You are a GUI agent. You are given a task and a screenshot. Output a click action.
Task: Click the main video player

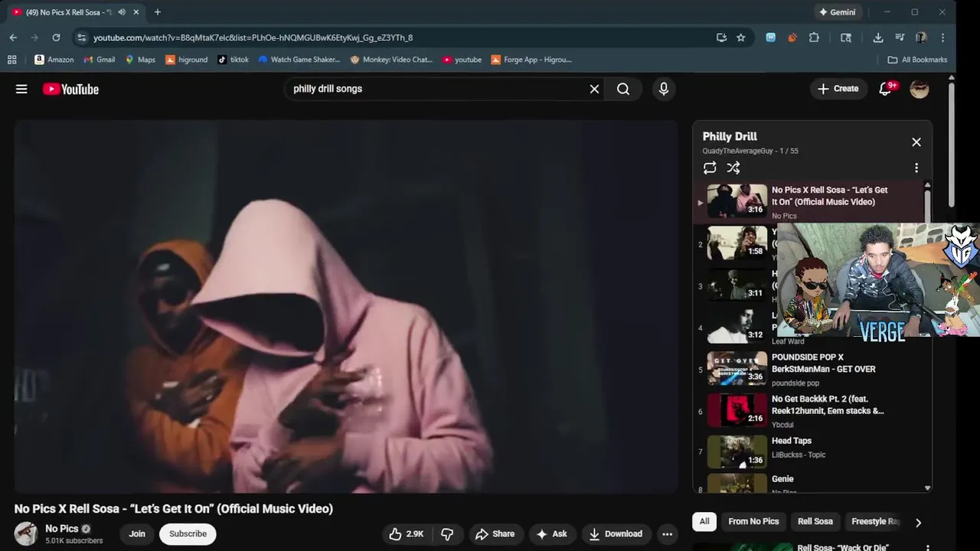point(346,306)
